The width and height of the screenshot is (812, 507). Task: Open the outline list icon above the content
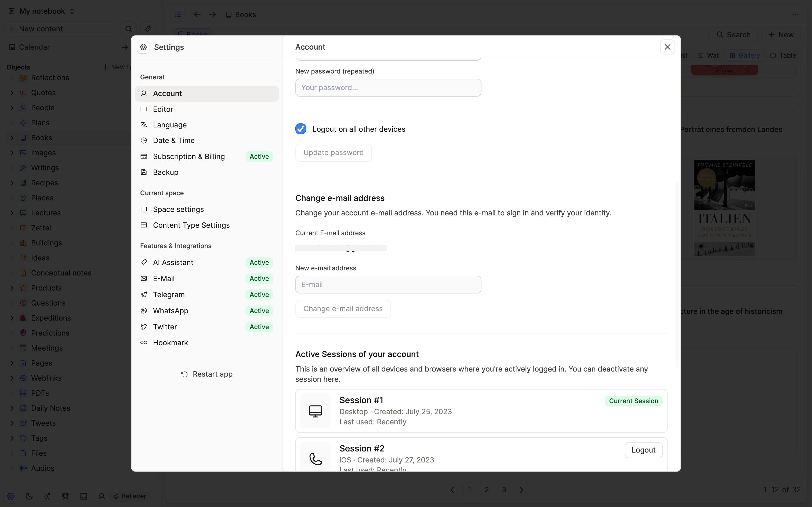point(178,14)
